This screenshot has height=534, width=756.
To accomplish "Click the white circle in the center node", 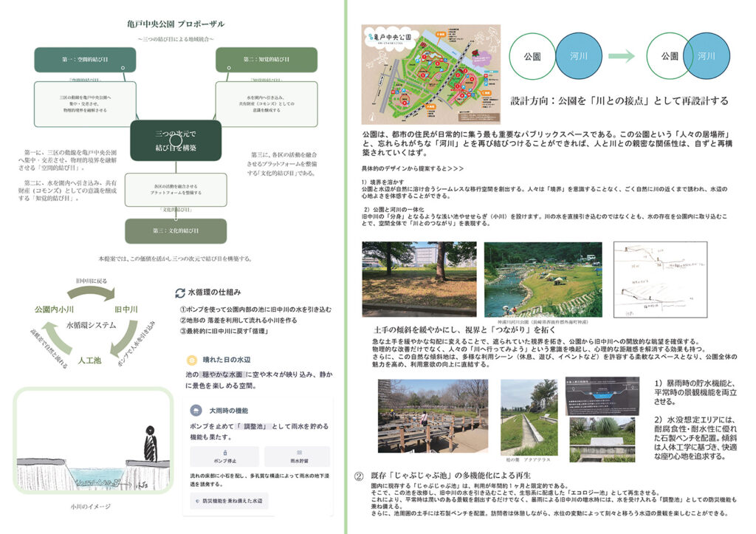I will coord(175,139).
